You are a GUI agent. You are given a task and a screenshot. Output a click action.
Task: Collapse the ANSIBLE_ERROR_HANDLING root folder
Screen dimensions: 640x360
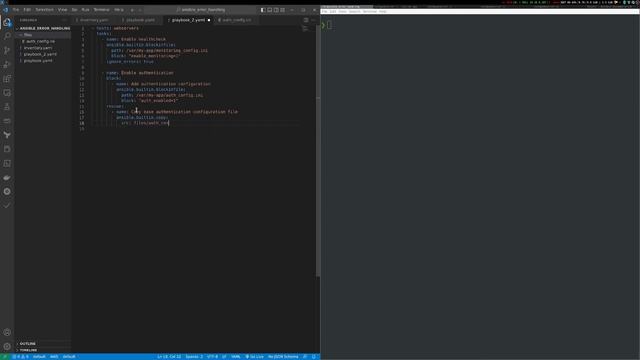click(43, 28)
